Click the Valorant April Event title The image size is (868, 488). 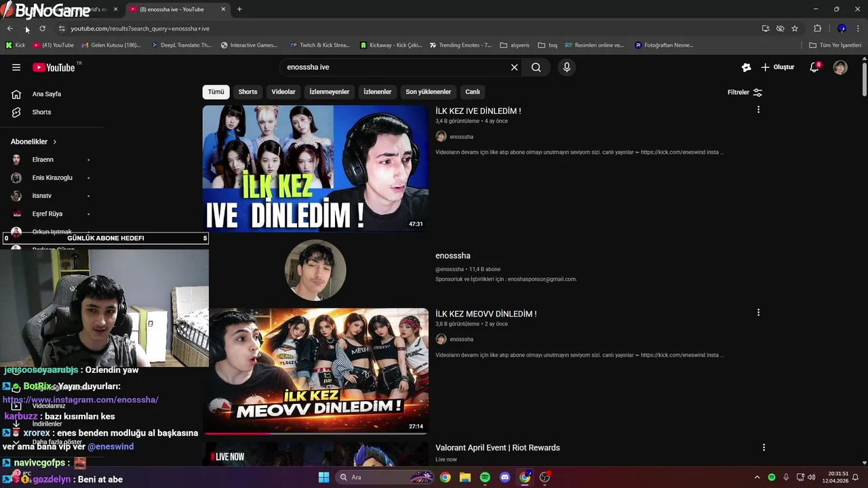pos(498,447)
